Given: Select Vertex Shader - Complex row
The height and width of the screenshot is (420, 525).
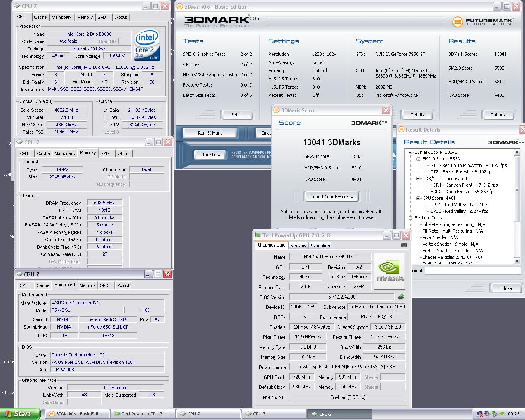Looking at the screenshot, I should (x=452, y=251).
